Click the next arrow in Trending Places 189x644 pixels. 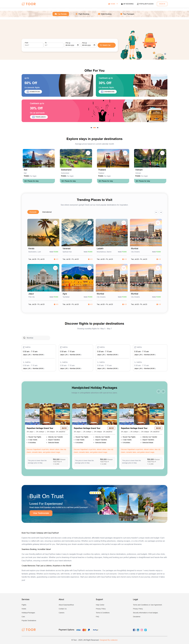coord(161,212)
